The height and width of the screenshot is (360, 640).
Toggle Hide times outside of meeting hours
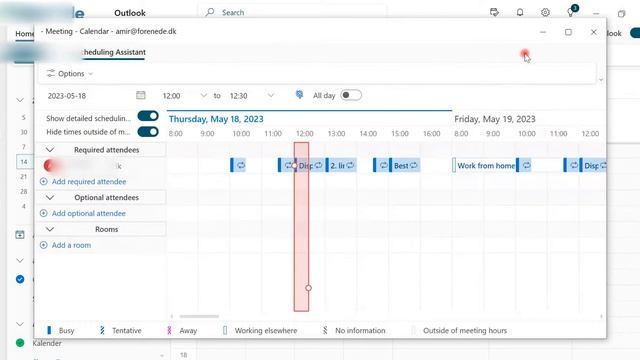click(148, 132)
